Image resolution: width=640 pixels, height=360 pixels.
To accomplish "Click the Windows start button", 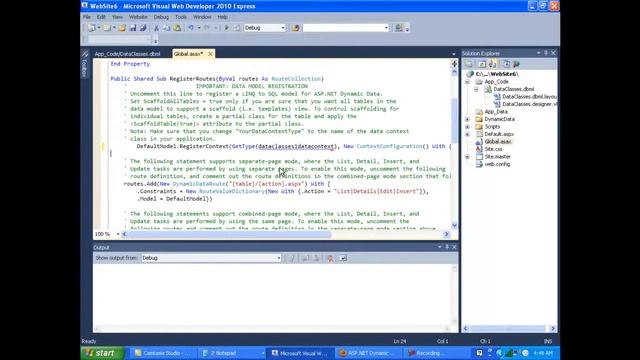I will [x=103, y=353].
